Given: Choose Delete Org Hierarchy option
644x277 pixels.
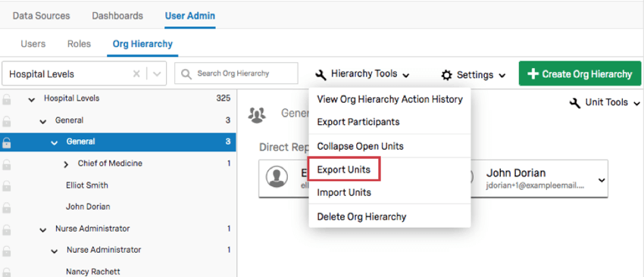Looking at the screenshot, I should (x=362, y=216).
